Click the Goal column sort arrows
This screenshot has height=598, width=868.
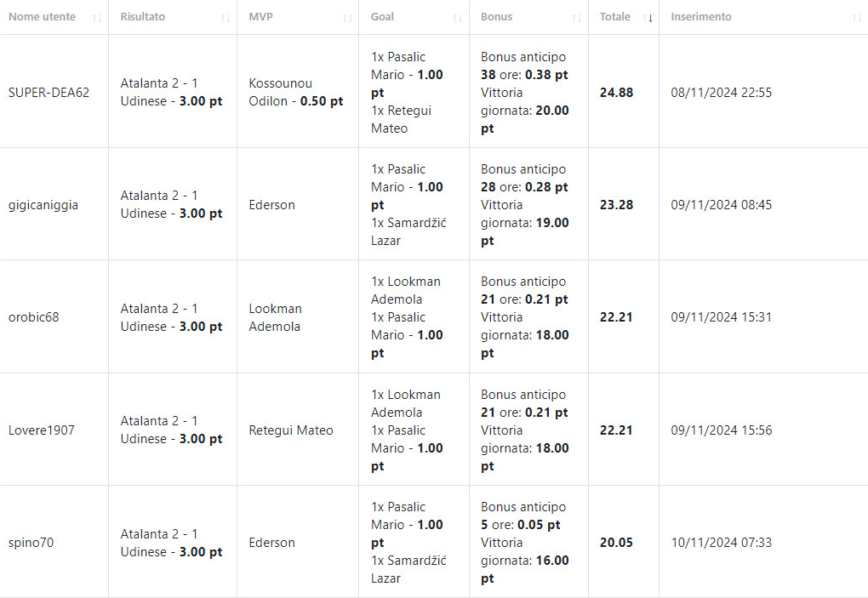(x=458, y=18)
